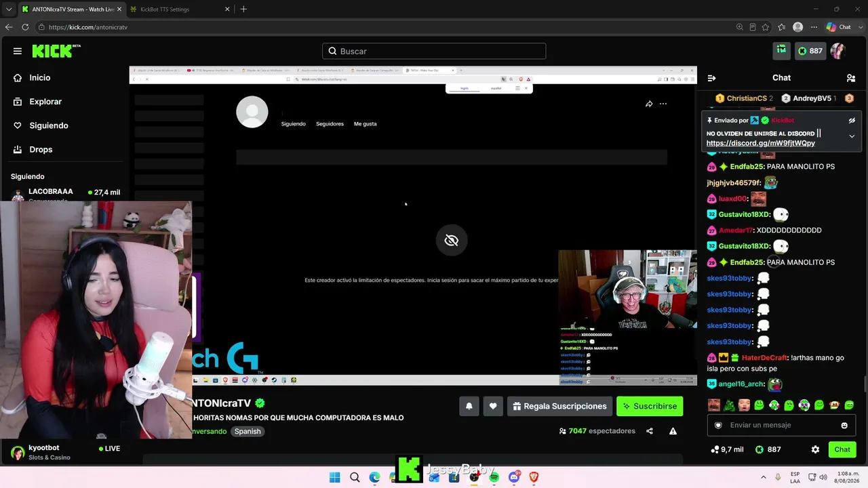
Task: Click Regala Suscripciones button
Action: point(559,406)
